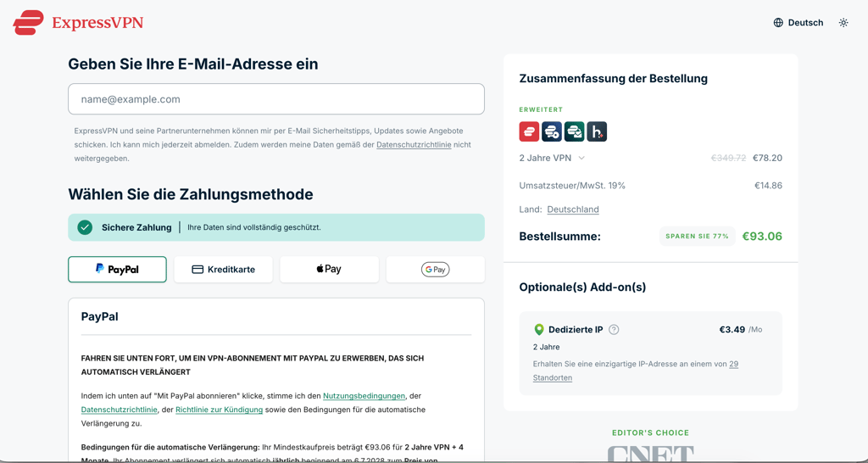Click the struck-through €349.72 price

click(728, 158)
